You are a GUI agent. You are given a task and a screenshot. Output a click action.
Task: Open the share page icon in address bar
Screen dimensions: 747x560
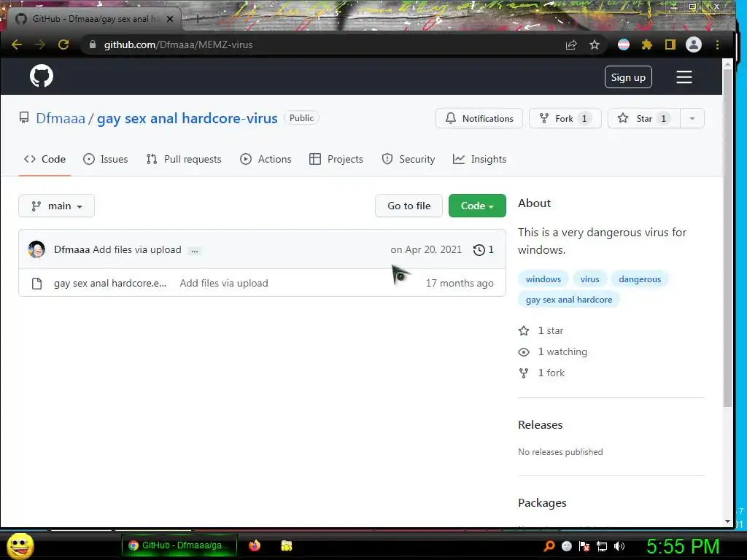point(571,44)
